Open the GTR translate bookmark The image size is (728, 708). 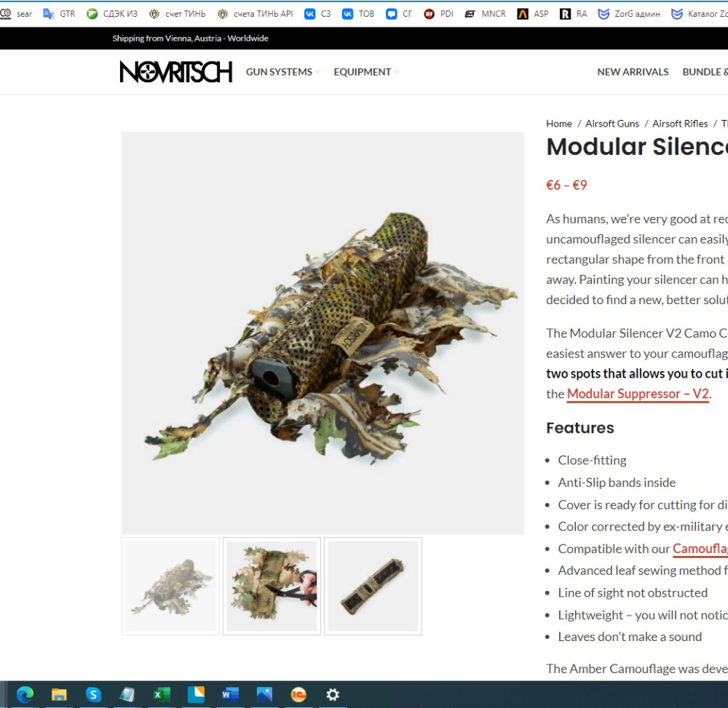click(59, 14)
